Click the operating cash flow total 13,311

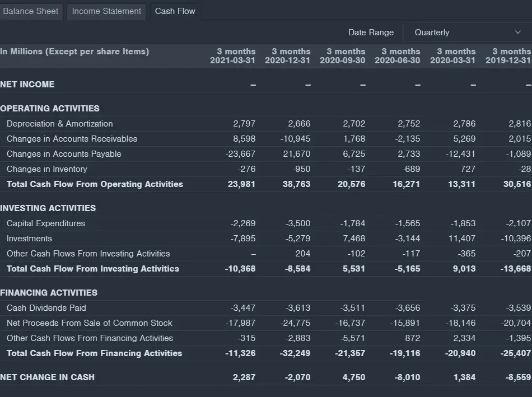462,184
